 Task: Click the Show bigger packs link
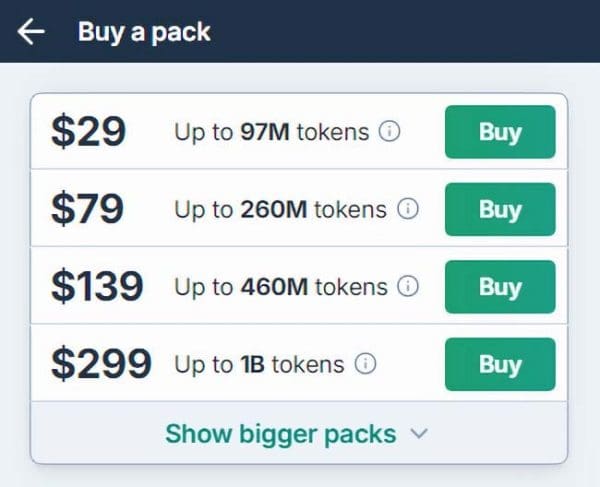click(280, 434)
